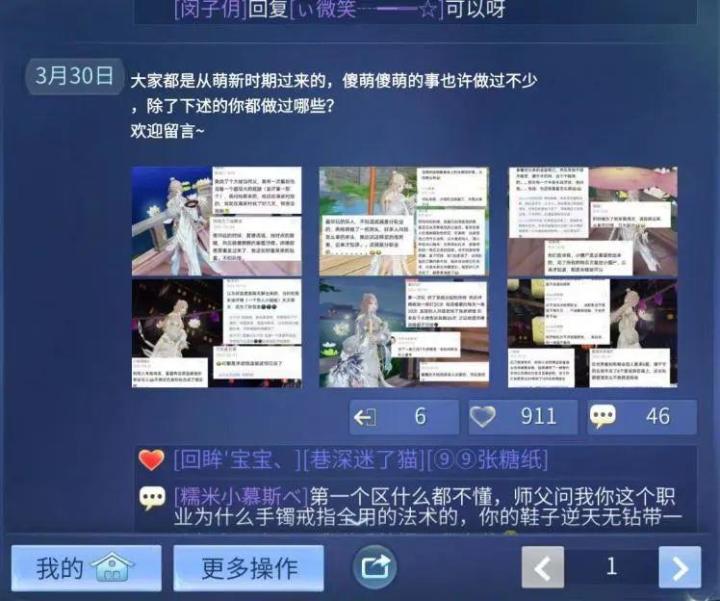The image size is (720, 601).
Task: Open comments via the speech bubble showing 46
Action: coord(602,417)
